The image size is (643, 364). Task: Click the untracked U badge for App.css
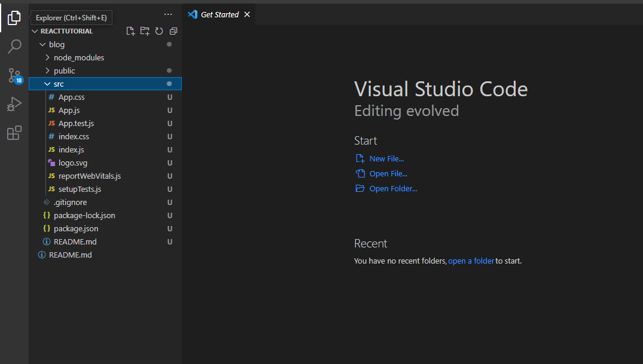170,97
